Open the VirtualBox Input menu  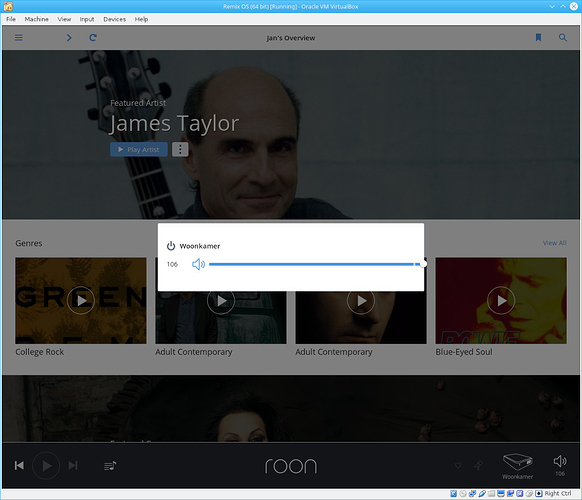[87, 19]
